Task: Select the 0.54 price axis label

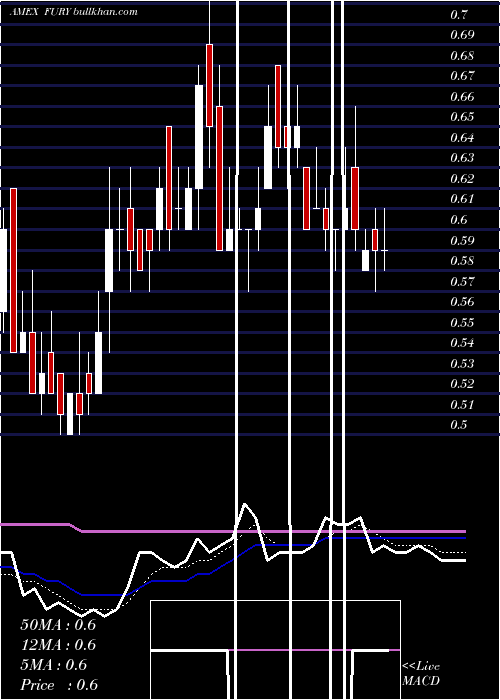Action: (x=462, y=343)
